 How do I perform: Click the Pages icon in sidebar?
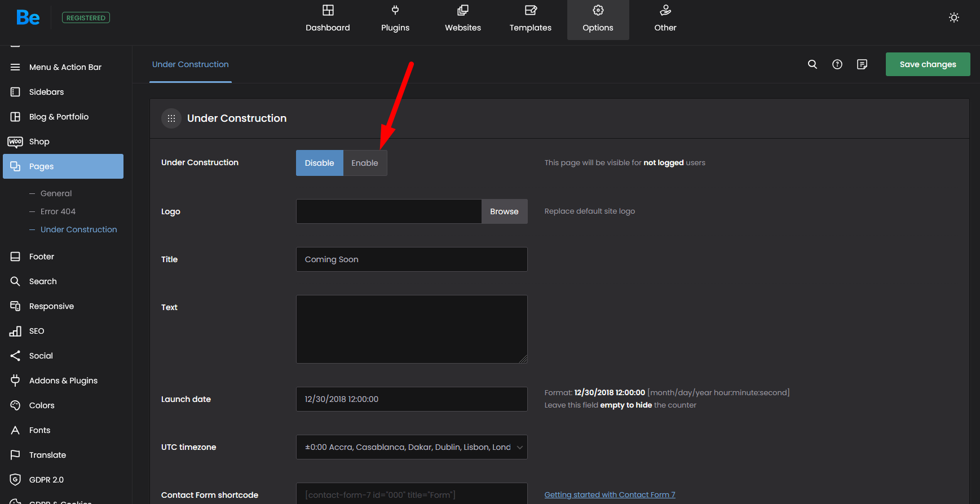click(x=15, y=166)
